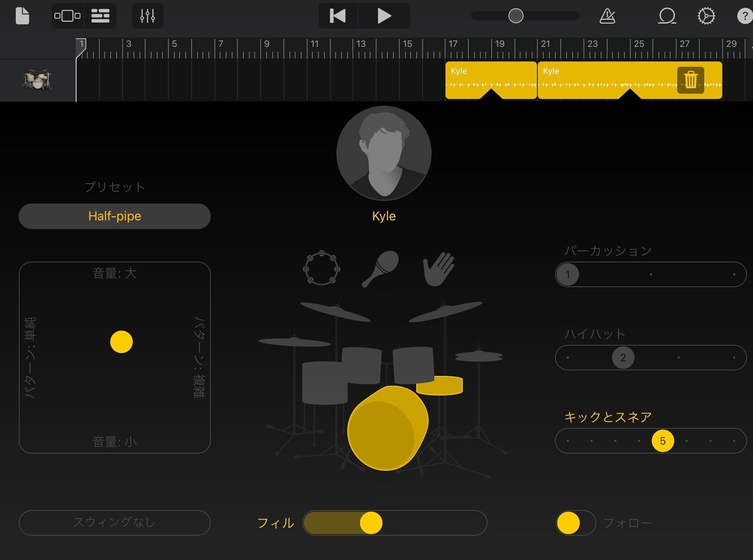
Task: Click the キックとスネア label
Action: click(608, 417)
